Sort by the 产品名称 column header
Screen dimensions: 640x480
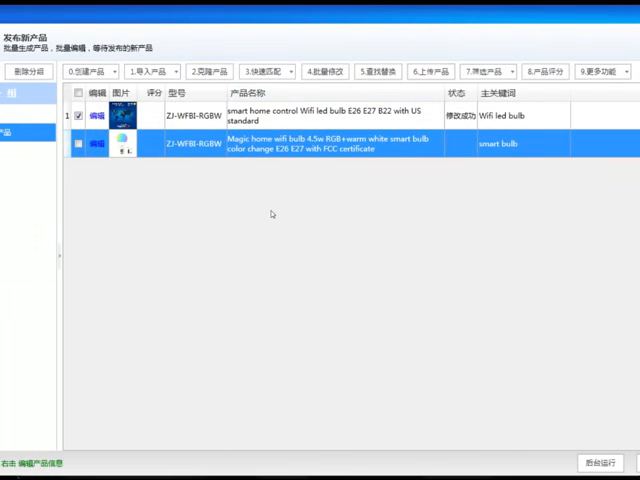tap(336, 93)
